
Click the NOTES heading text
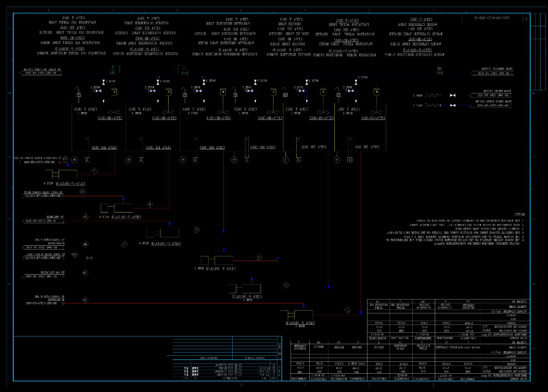[x=519, y=215]
